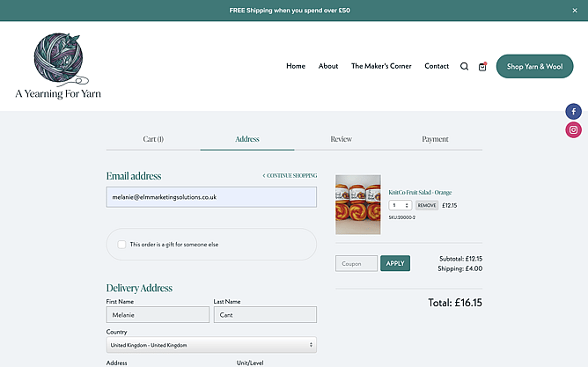Viewport: 588px width, 367px height.
Task: Open KnitCo Fruit Salad - Orange link
Action: (420, 193)
